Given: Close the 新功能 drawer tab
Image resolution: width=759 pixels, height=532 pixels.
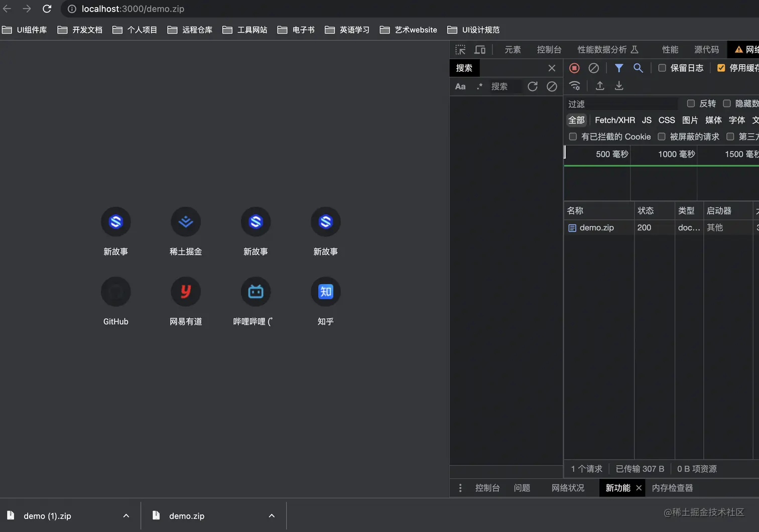Looking at the screenshot, I should [x=639, y=488].
